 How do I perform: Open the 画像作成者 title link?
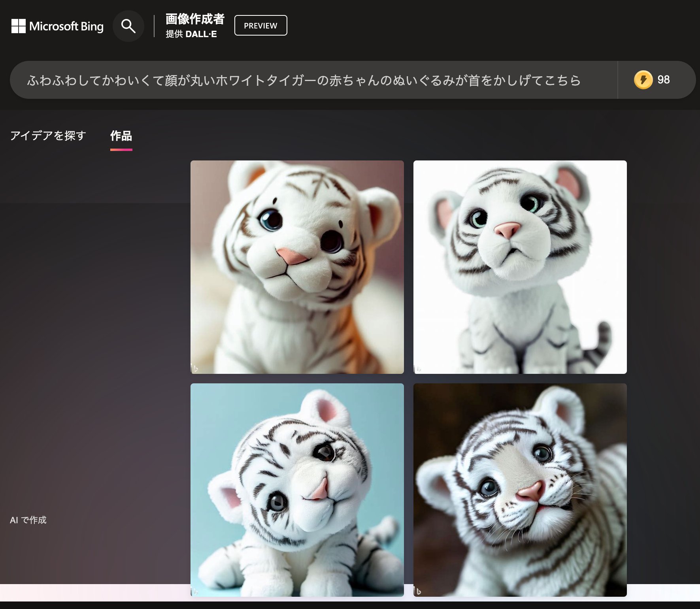click(x=195, y=19)
